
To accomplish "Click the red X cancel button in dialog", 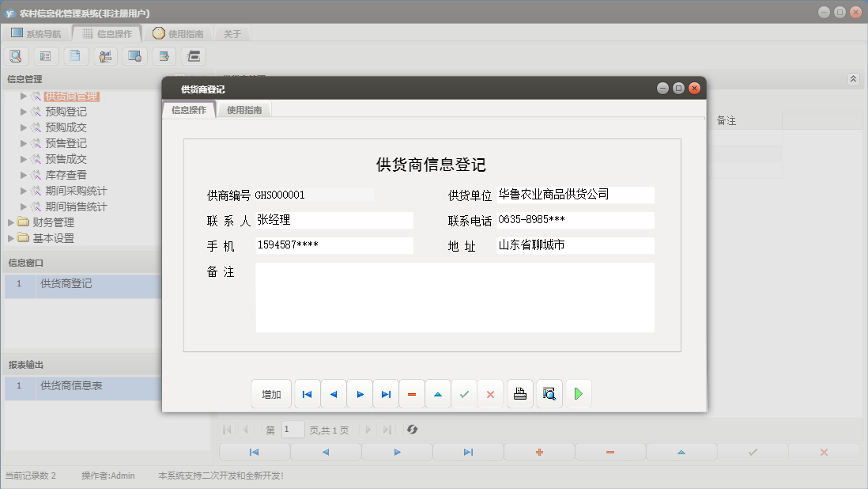I will 490,394.
